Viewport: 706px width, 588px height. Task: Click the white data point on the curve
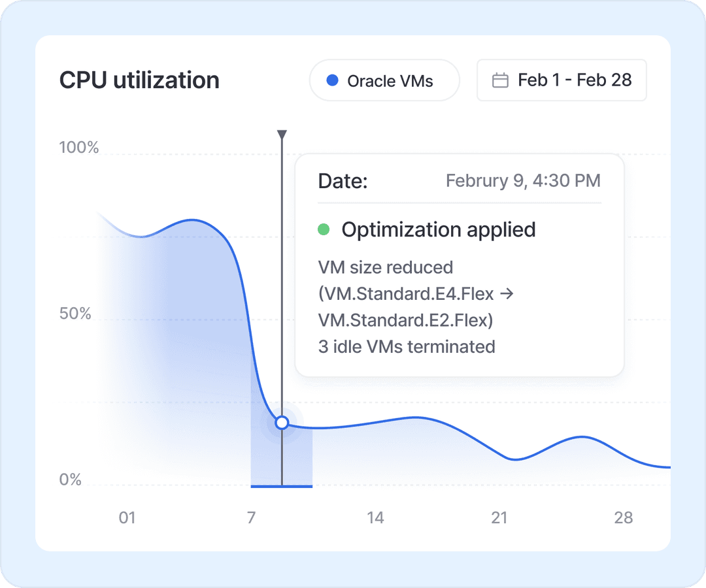tap(282, 423)
